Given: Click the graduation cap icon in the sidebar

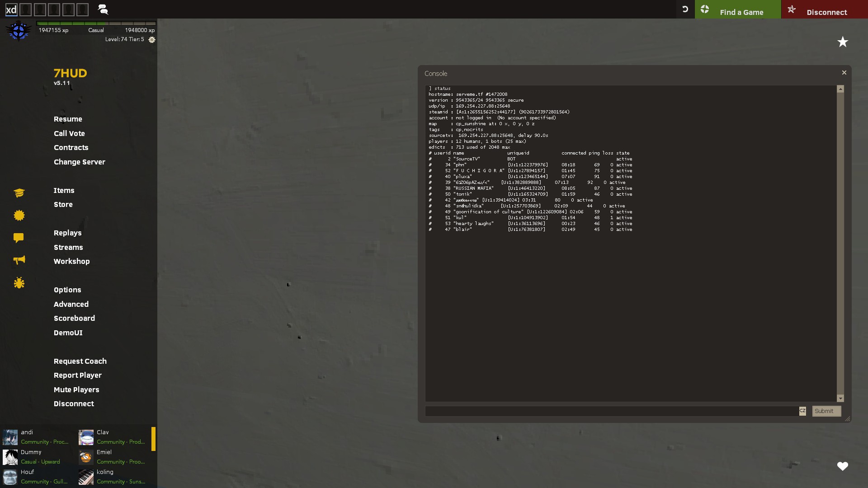Looking at the screenshot, I should [x=19, y=193].
